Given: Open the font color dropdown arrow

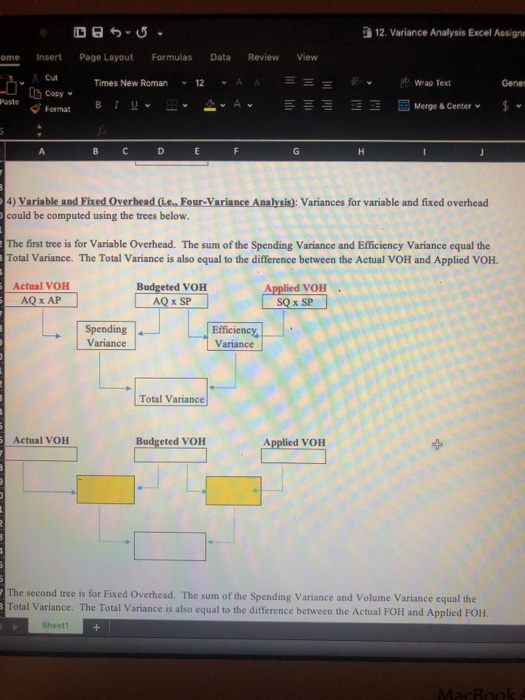Looking at the screenshot, I should coord(250,106).
